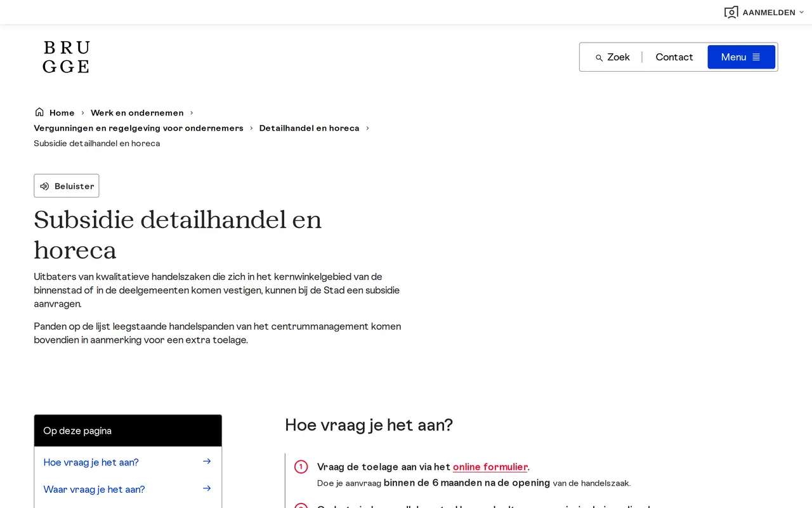
Task: Open the Zoek search field
Action: pos(612,57)
